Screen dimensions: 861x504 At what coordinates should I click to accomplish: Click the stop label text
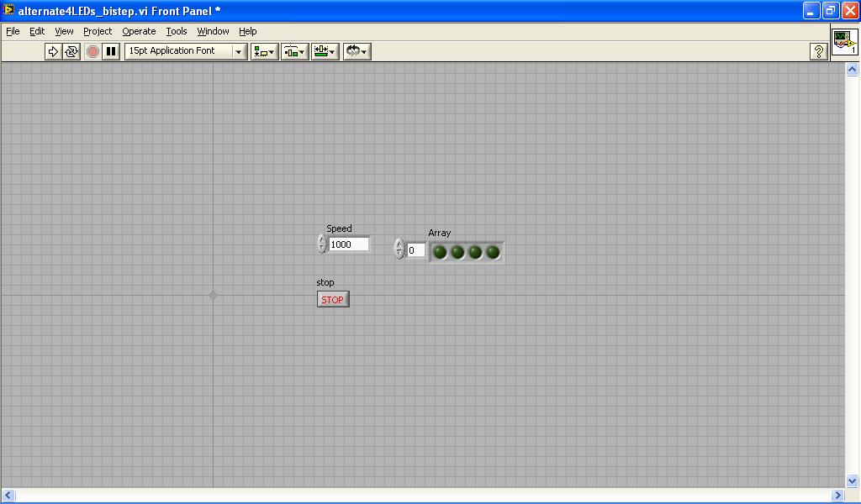(325, 282)
